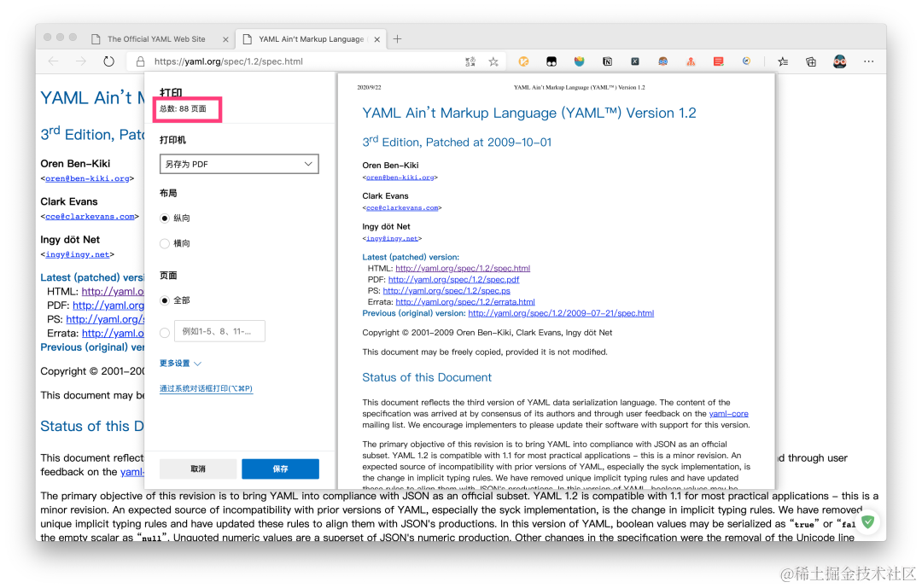Image resolution: width=922 pixels, height=588 pixels.
Task: Open spec.pdf link in print preview
Action: [x=453, y=279]
